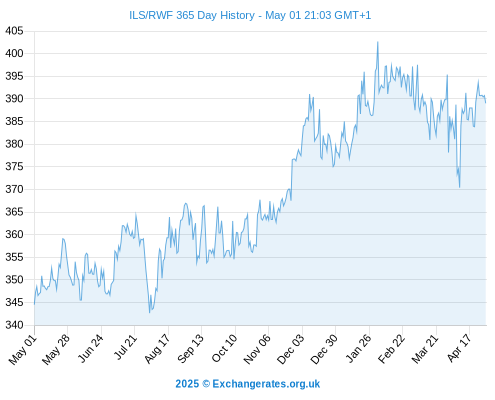Open the Exchangerates.org.uk copyright link
495x400 pixels.
[248, 384]
